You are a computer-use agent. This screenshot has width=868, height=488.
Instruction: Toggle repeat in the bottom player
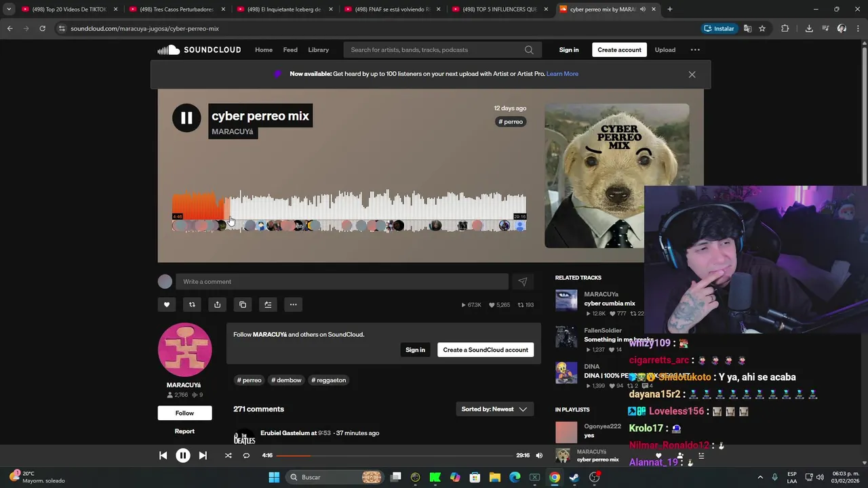(x=246, y=455)
